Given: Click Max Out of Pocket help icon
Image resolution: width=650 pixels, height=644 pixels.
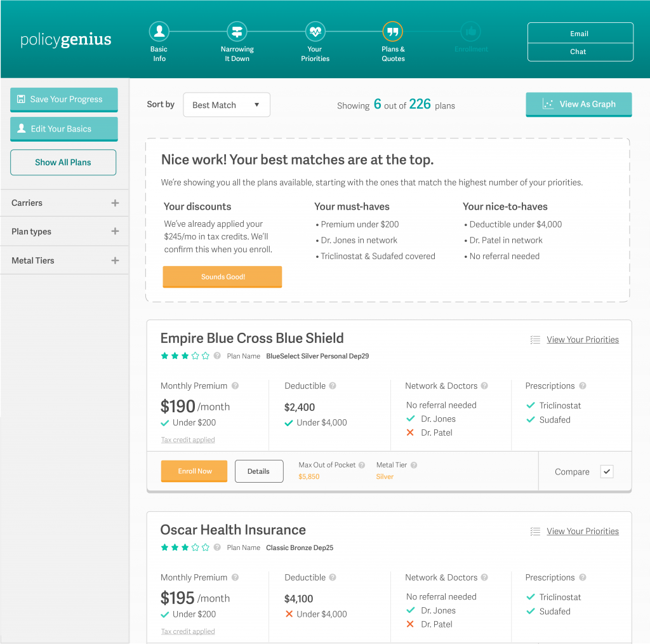Looking at the screenshot, I should coord(361,466).
